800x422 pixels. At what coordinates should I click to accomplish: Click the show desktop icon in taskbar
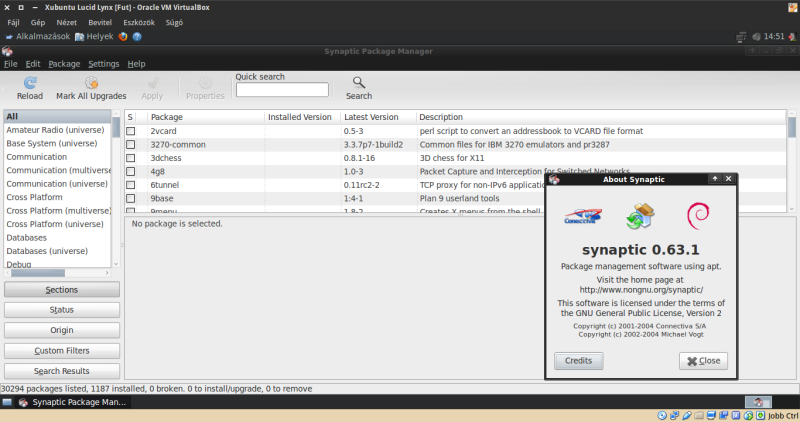pyautogui.click(x=7, y=402)
